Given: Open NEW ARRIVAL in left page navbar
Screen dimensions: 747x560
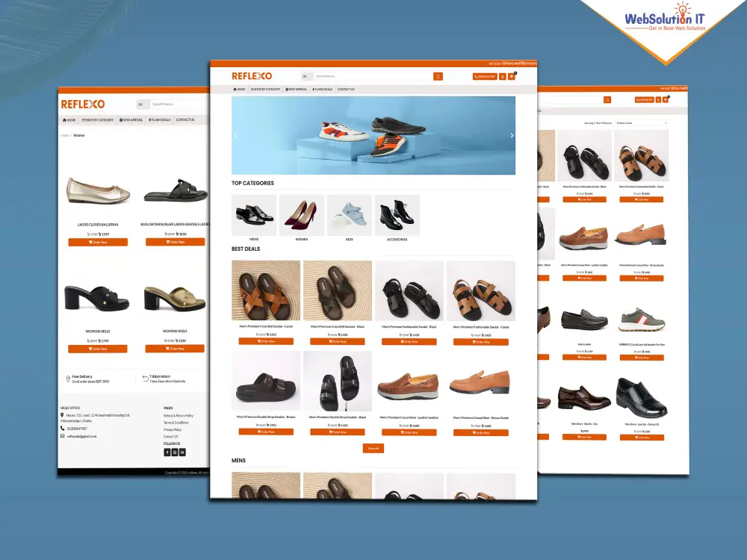Looking at the screenshot, I should [131, 120].
